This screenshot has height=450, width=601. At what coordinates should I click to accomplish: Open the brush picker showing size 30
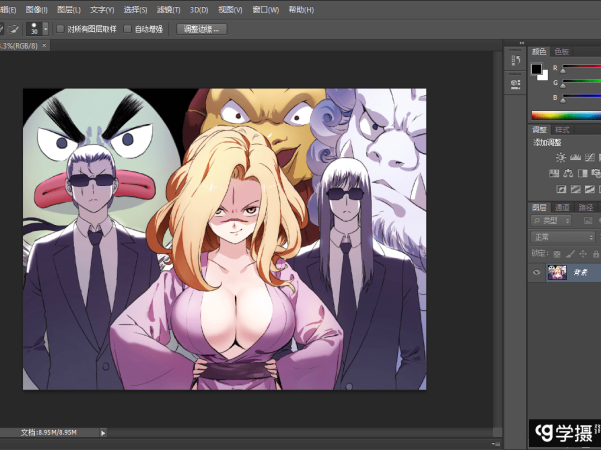coord(37,29)
